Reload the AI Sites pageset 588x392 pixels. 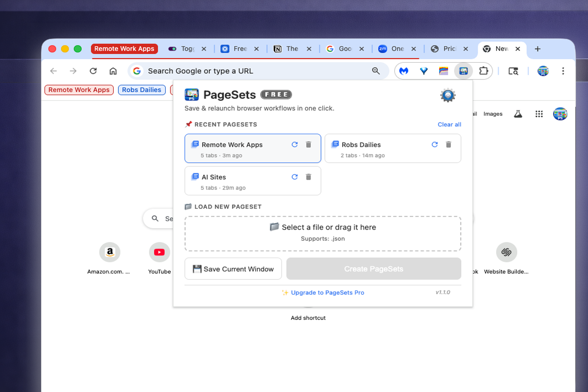(294, 177)
